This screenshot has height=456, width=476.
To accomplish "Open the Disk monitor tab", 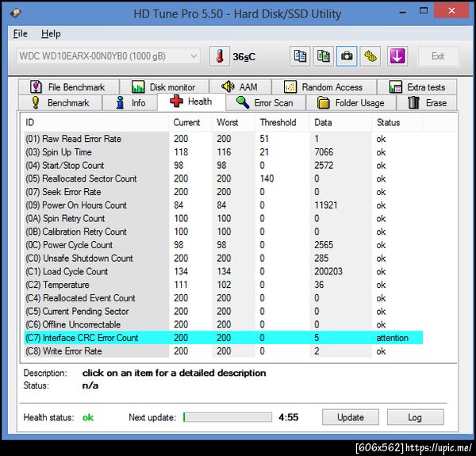I will coord(164,87).
